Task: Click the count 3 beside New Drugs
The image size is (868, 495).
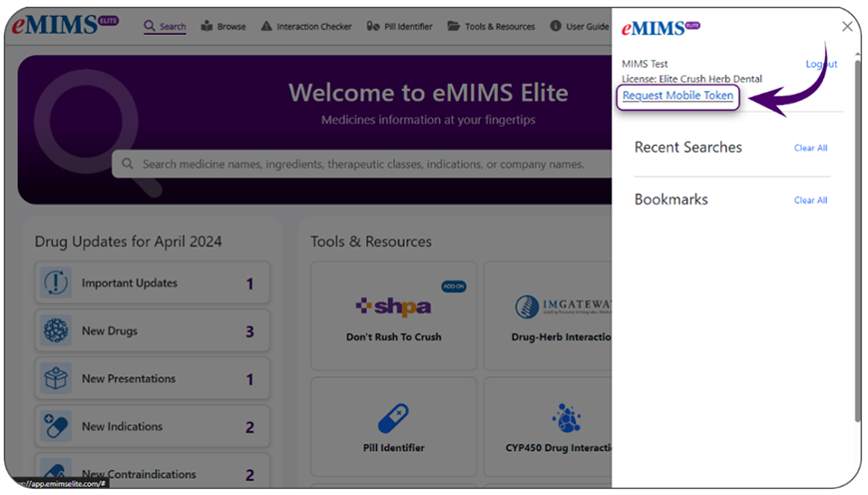Action: [x=249, y=331]
